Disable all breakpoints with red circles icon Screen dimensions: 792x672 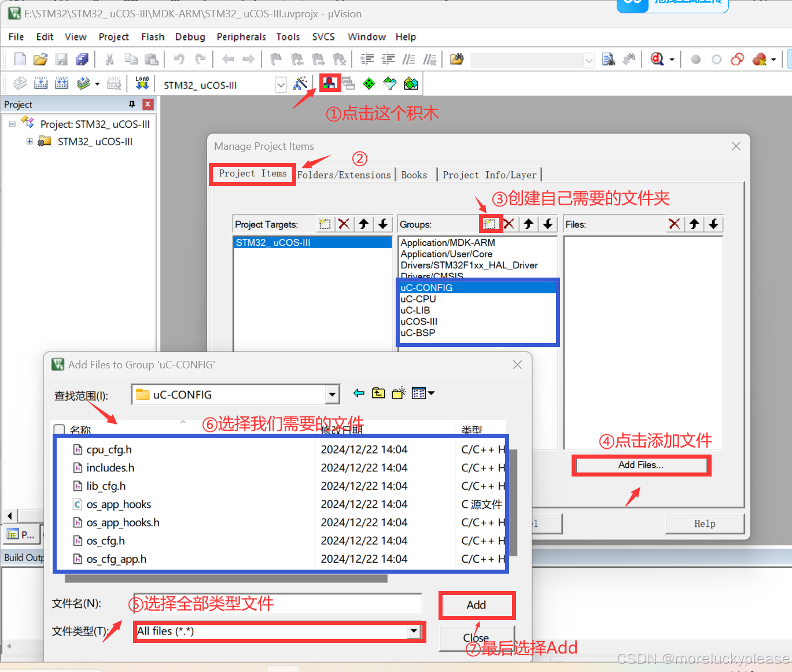pyautogui.click(x=738, y=60)
